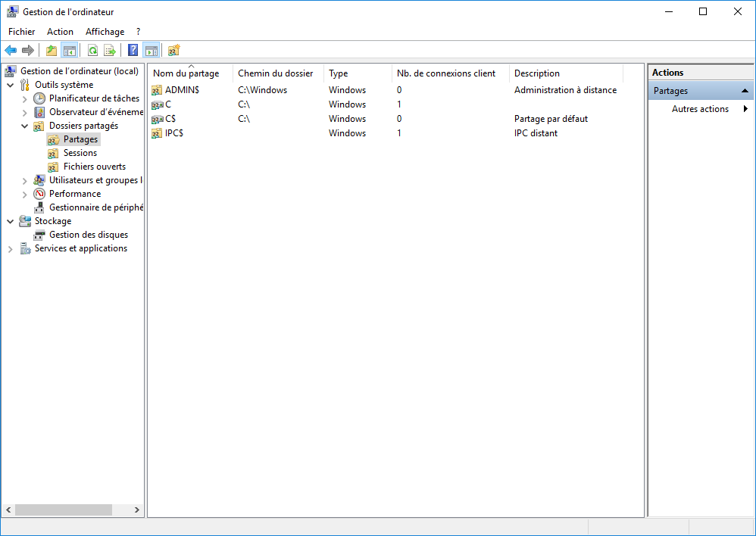Screen dimensions: 756x536
Task: Sort by Nb. de connexions client column
Action: click(446, 73)
